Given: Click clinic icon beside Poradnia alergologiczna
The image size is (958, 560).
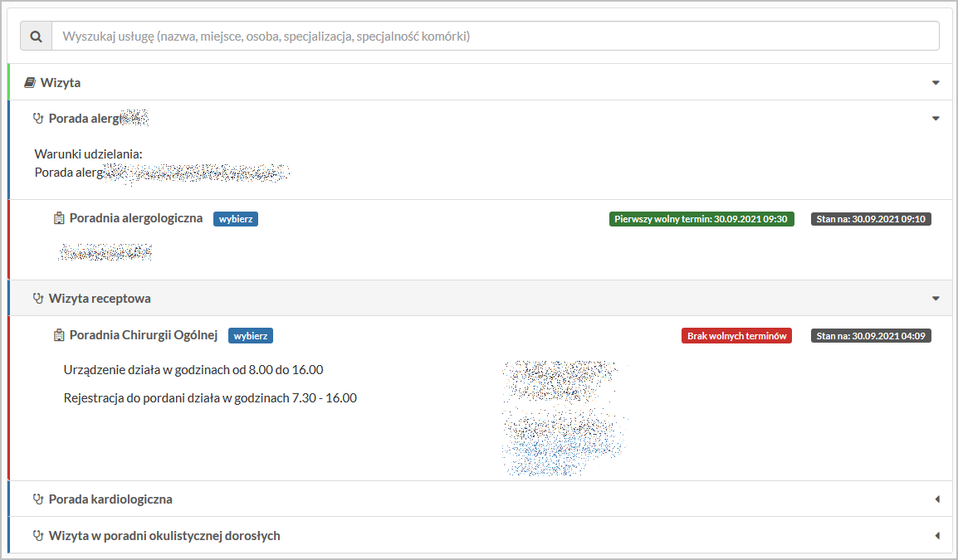Looking at the screenshot, I should point(59,219).
